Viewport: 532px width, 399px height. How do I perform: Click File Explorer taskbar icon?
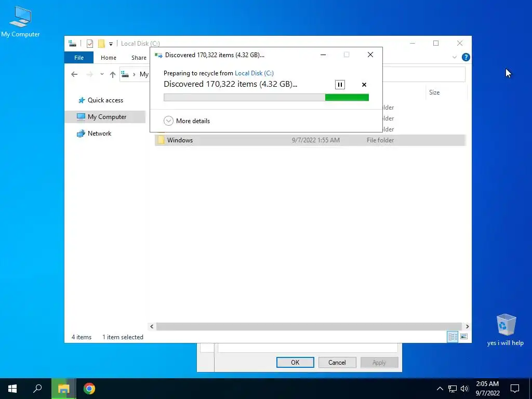coord(64,389)
